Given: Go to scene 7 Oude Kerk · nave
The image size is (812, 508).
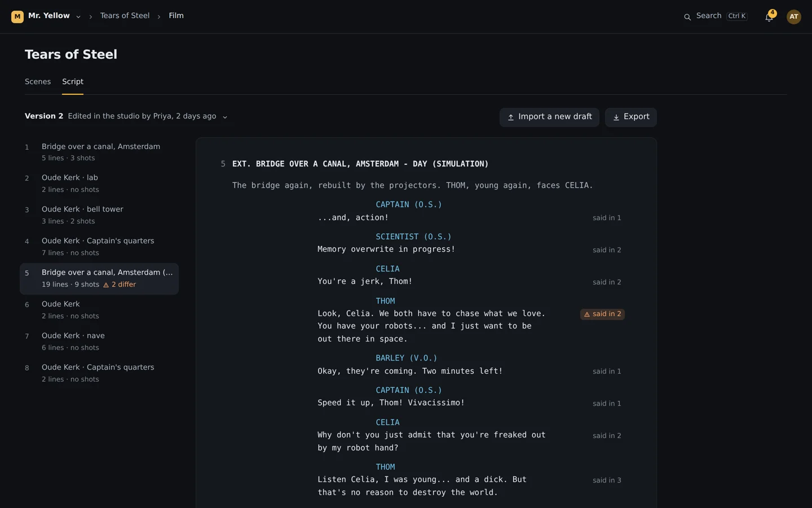Looking at the screenshot, I should 99,341.
